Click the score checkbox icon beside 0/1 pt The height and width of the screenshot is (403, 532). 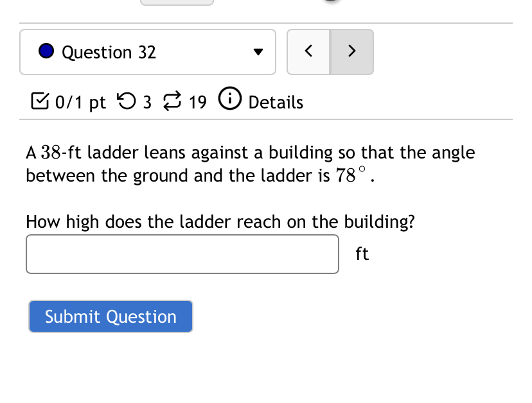coord(39,101)
